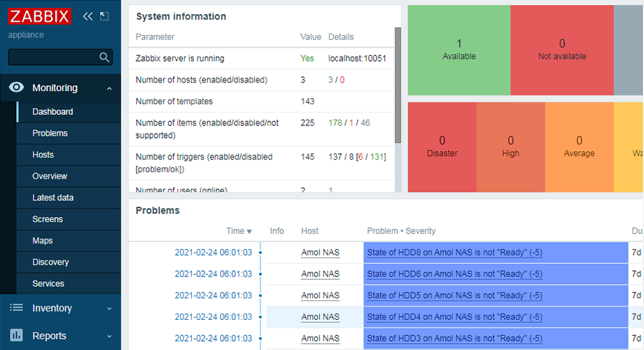Open the Problems menu item
Image resolution: width=644 pixels, height=350 pixels.
pos(50,133)
